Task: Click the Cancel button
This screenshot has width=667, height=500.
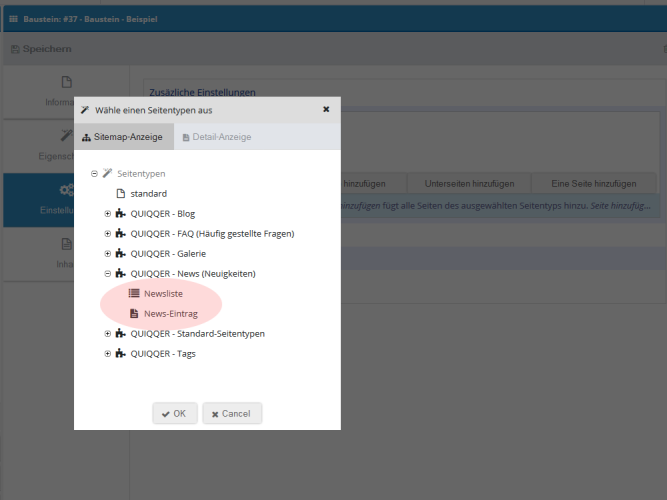Action: pos(232,413)
